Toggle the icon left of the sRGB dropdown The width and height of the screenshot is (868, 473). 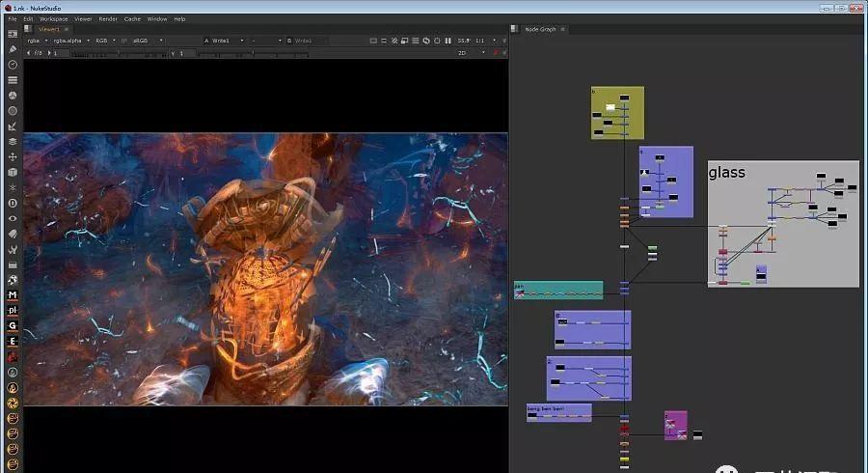124,41
